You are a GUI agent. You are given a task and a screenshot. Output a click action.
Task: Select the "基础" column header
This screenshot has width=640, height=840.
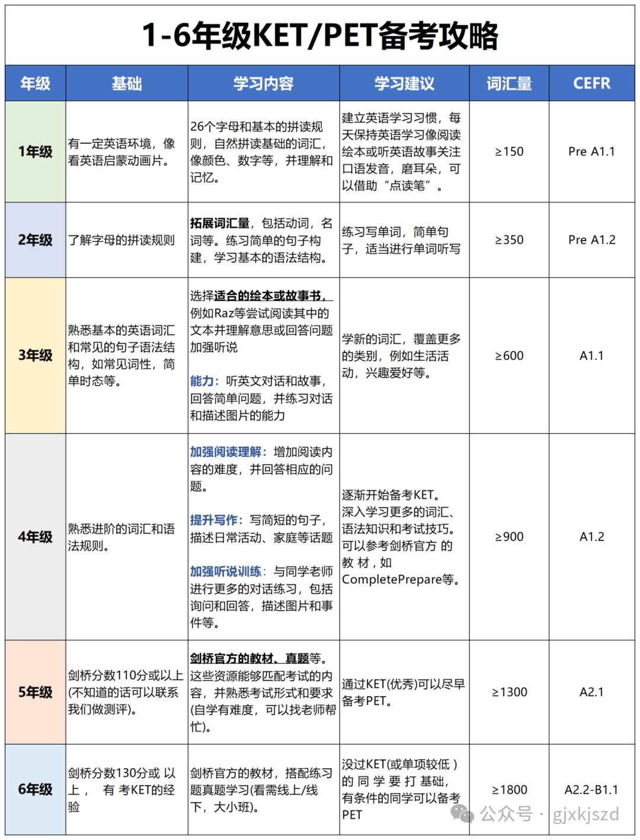click(127, 84)
